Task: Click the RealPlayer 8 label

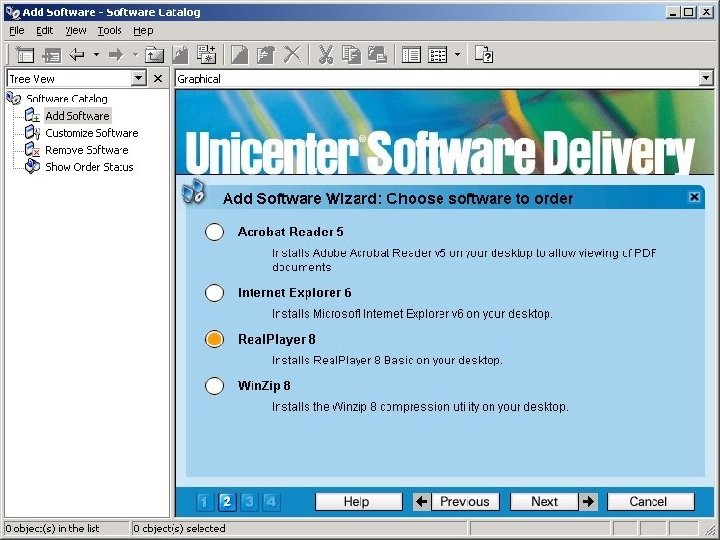Action: tap(276, 339)
